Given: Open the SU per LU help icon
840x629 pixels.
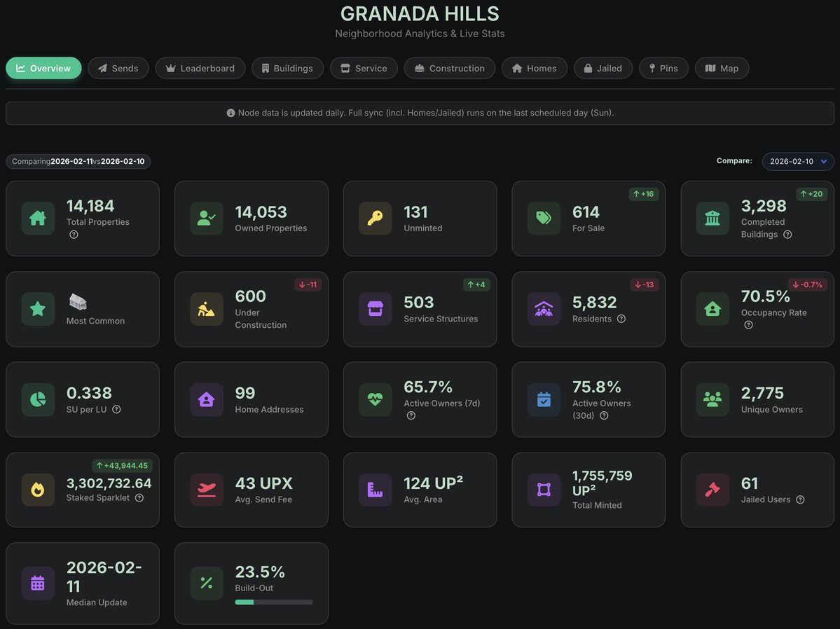Looking at the screenshot, I should click(x=116, y=409).
